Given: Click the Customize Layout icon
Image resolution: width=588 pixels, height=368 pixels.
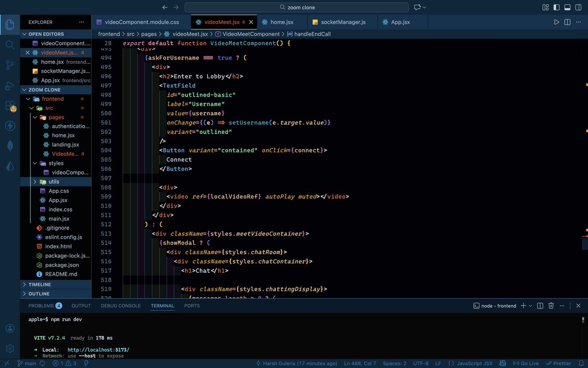Looking at the screenshot, I should tap(545, 7).
